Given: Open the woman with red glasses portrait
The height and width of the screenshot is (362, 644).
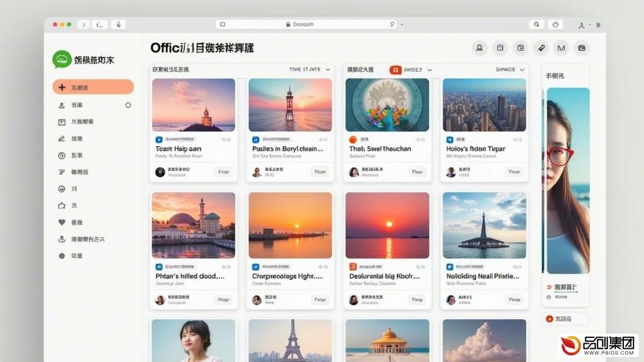Looking at the screenshot, I should 567,180.
